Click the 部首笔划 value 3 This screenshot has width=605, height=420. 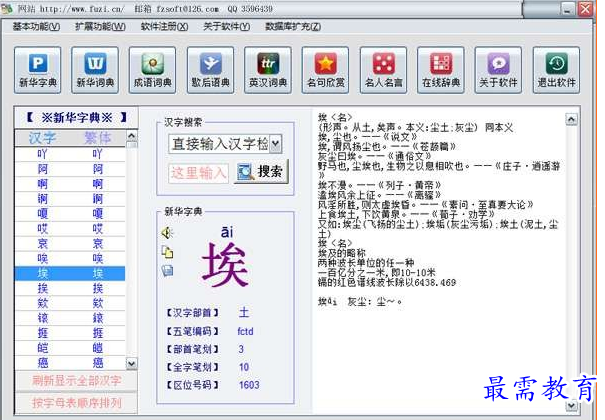[241, 349]
